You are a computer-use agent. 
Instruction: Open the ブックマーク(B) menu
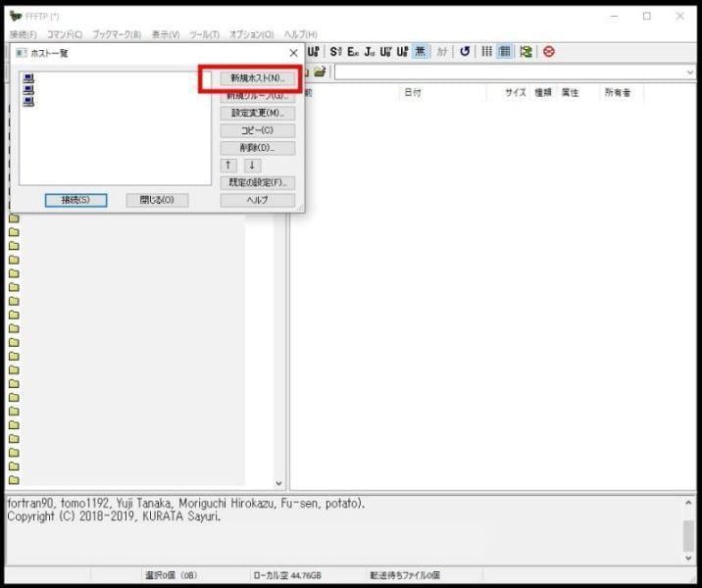tap(117, 34)
